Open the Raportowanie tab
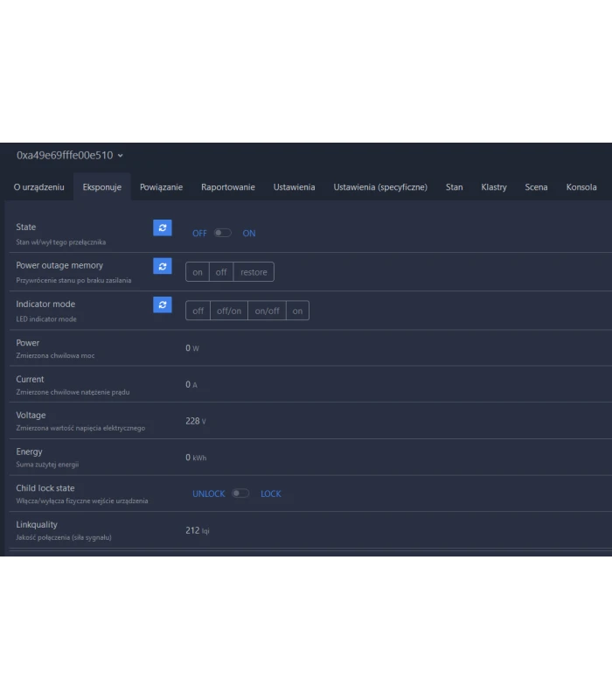Screen dimensions: 612x700 point(228,187)
